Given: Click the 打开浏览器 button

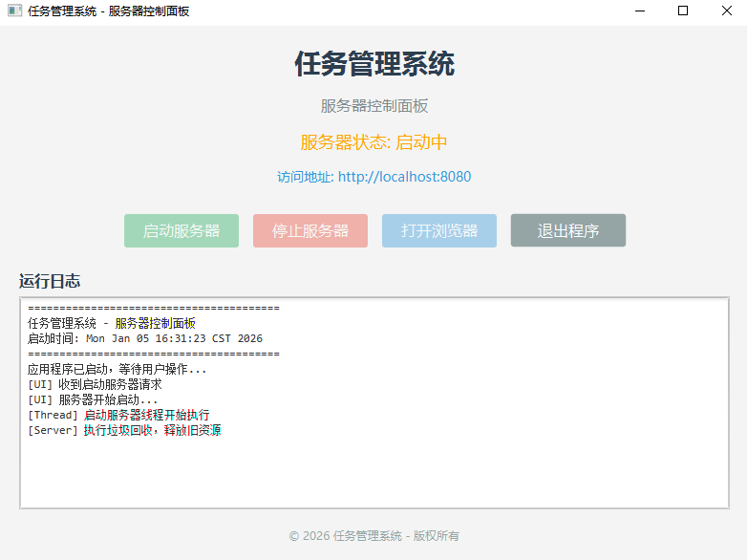Looking at the screenshot, I should click(x=438, y=230).
